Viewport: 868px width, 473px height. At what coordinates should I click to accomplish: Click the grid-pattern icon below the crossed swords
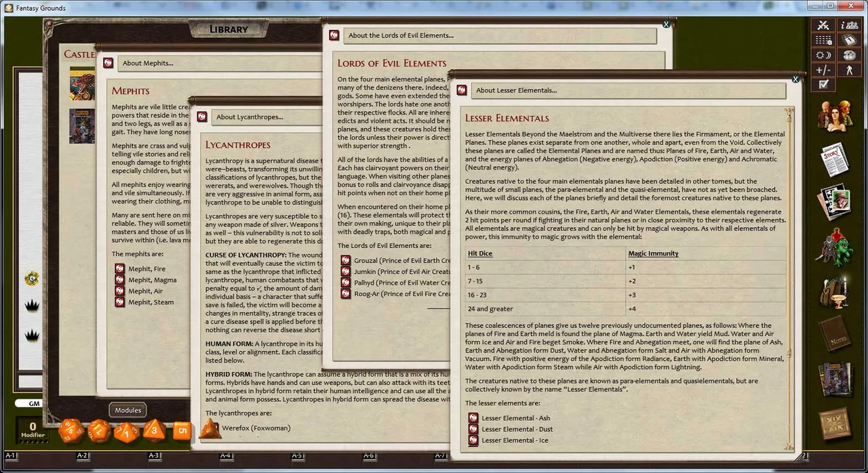click(x=823, y=40)
